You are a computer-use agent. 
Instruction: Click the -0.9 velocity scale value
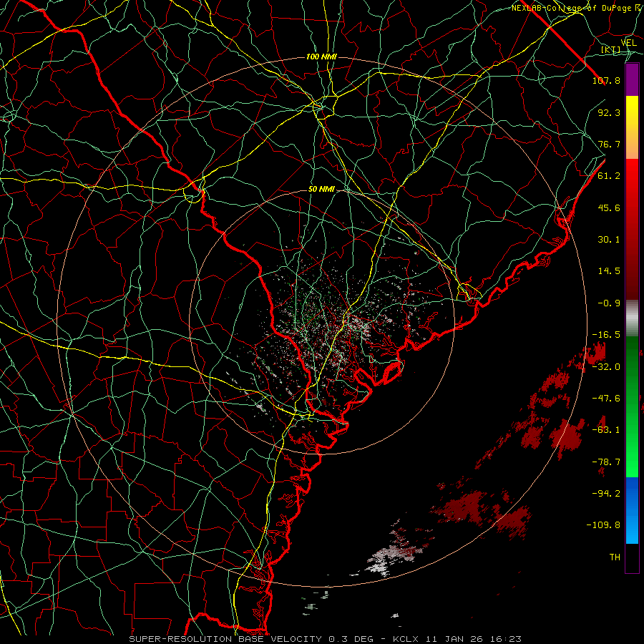point(609,303)
